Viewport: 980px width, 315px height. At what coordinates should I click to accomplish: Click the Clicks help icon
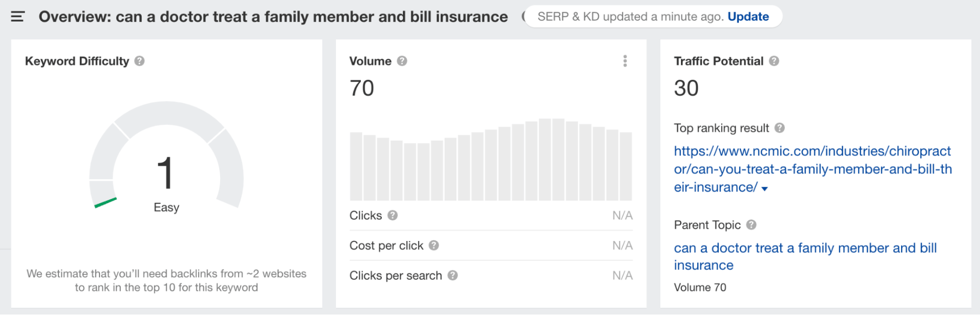point(393,216)
